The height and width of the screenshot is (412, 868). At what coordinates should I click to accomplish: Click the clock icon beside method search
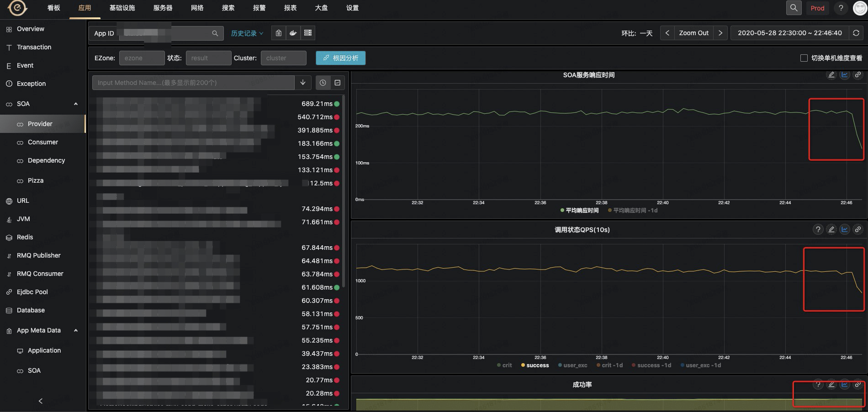[x=323, y=83]
